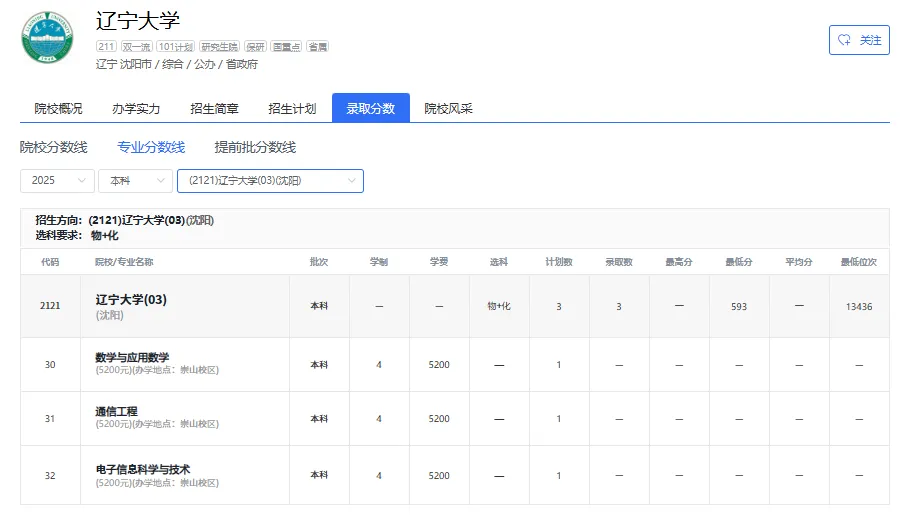Click code 30 cell

tap(50, 364)
